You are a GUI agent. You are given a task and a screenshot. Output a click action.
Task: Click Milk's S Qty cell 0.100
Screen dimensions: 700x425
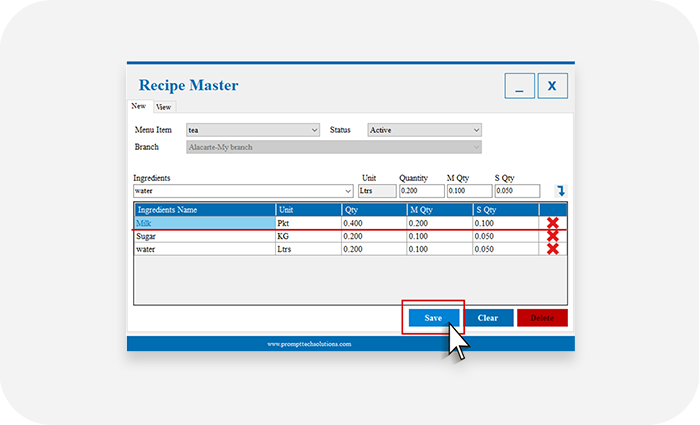point(506,223)
